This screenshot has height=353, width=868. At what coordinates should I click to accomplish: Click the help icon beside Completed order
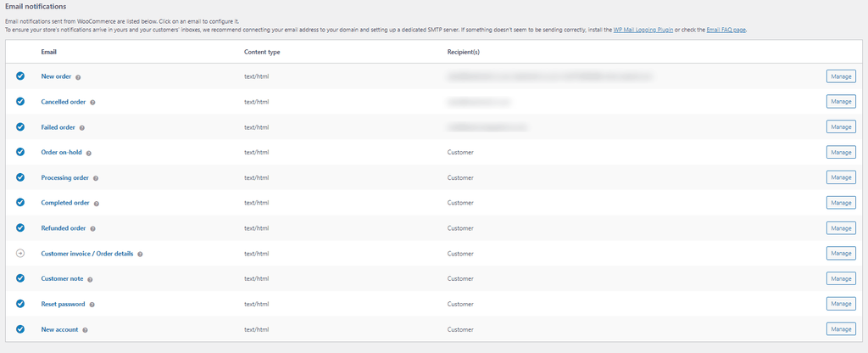(97, 204)
